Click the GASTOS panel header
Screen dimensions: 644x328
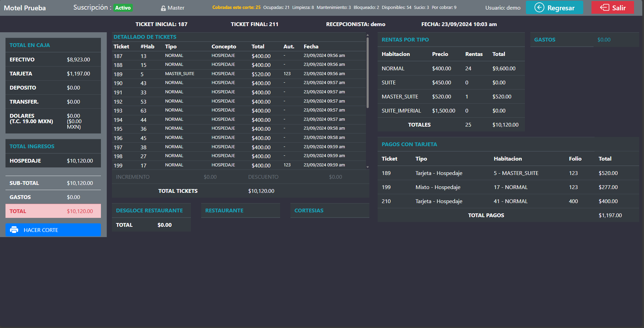(x=545, y=39)
